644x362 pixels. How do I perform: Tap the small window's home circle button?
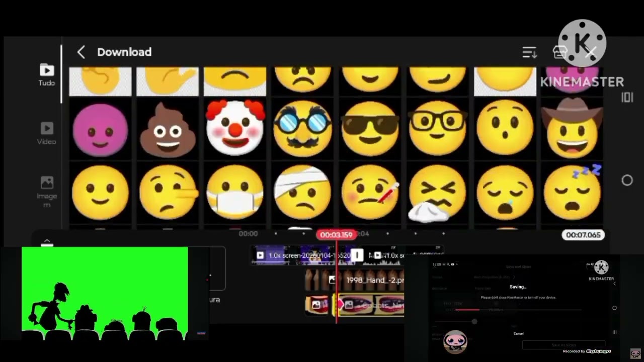click(614, 308)
